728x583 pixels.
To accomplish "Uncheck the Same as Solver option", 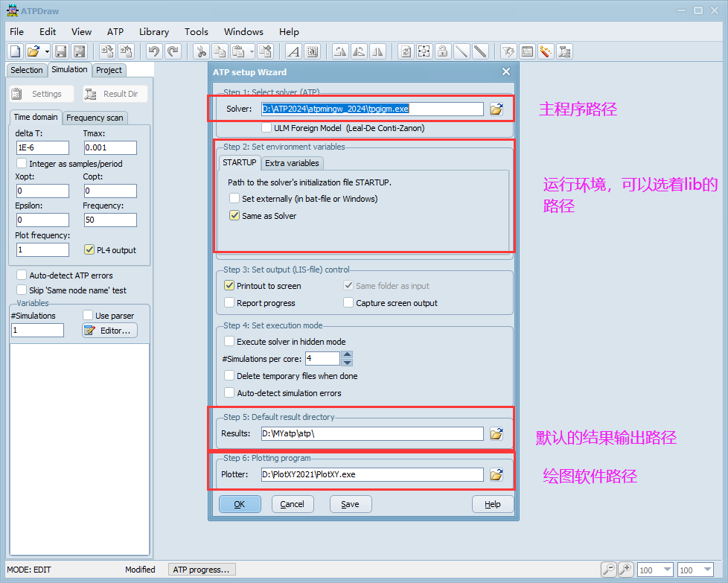I will (x=235, y=216).
